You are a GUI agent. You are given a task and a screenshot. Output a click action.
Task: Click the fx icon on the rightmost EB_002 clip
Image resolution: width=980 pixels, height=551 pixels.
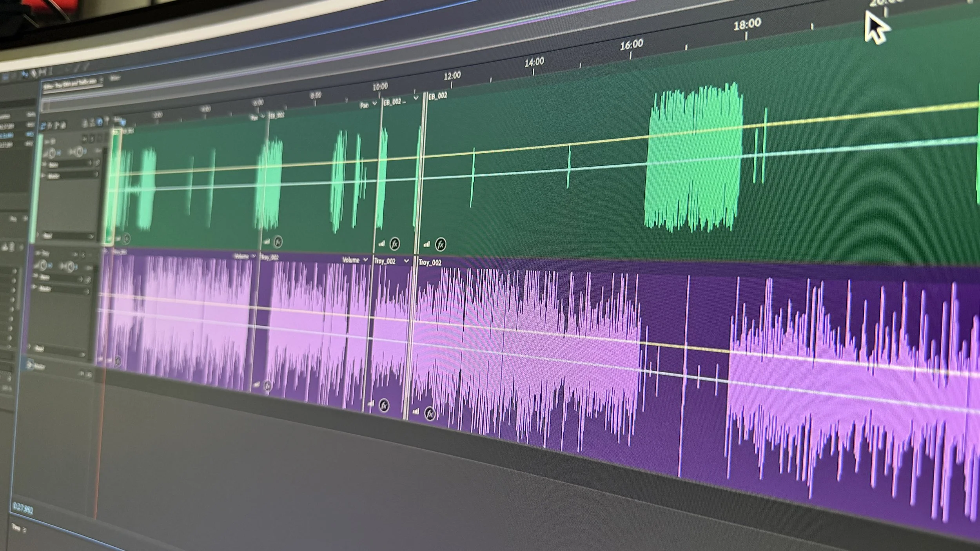[x=440, y=244]
